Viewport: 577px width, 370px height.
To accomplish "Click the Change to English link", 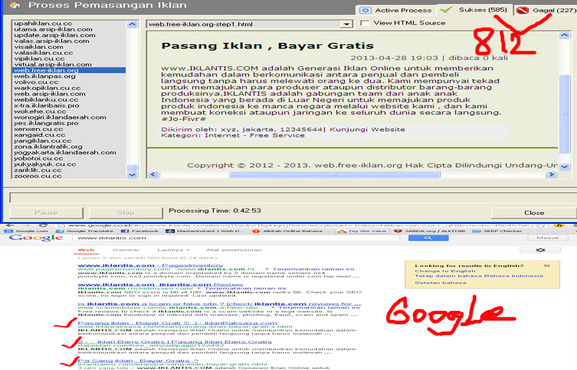I will click(x=445, y=271).
